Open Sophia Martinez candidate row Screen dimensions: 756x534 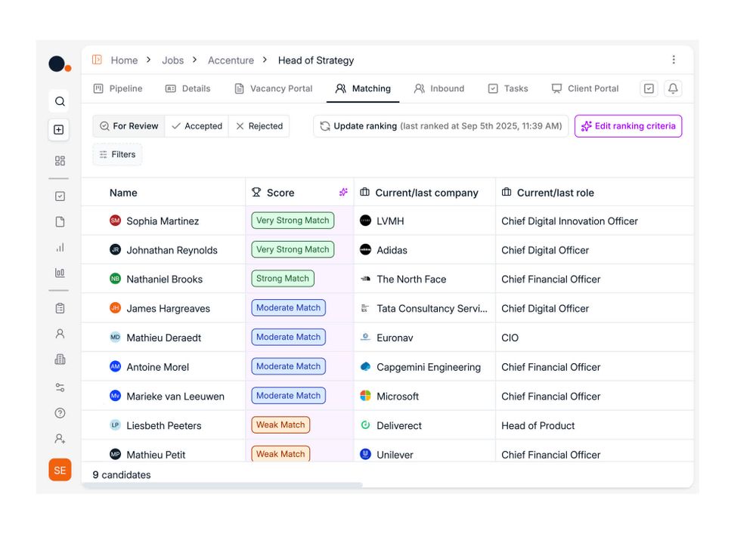pyautogui.click(x=163, y=221)
